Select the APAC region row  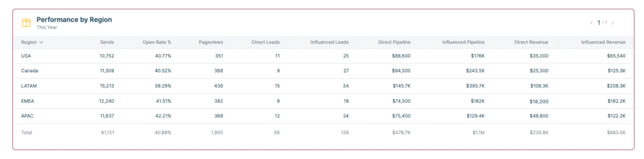[x=323, y=116]
